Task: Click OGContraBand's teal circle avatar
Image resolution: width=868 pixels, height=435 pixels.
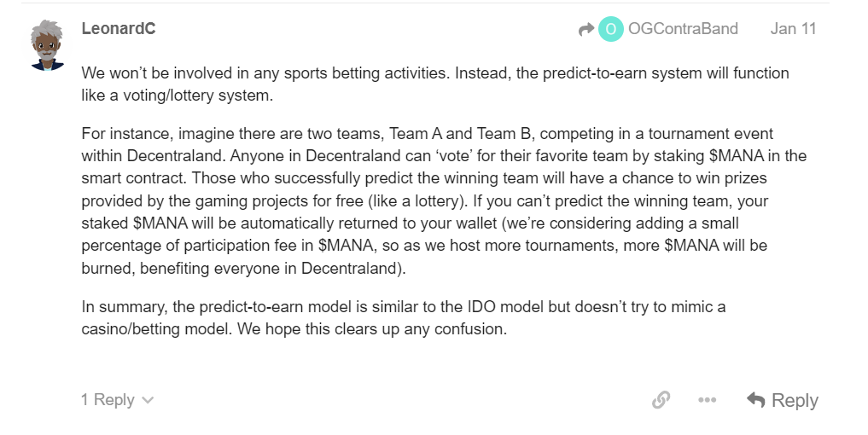Action: click(610, 29)
